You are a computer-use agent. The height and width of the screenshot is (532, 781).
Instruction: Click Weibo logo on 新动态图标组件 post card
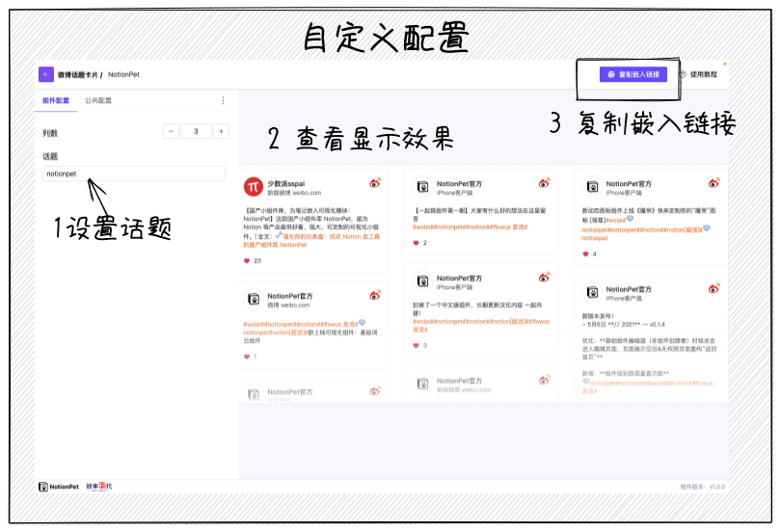[714, 183]
